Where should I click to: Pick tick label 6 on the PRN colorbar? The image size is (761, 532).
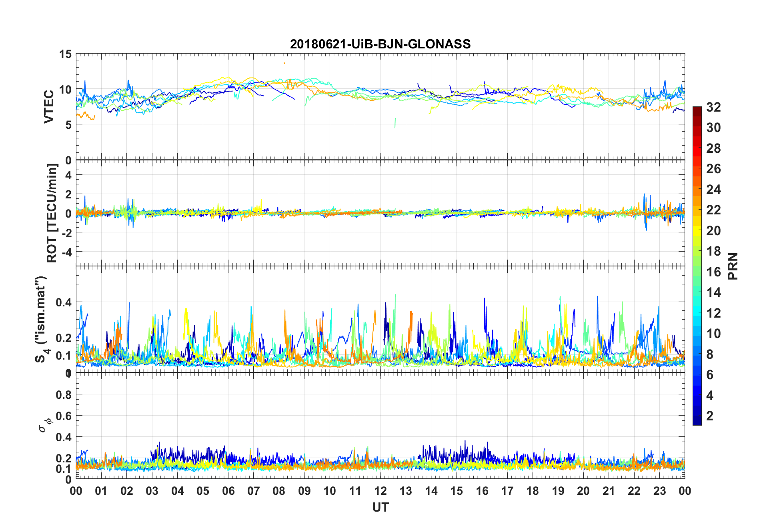click(710, 375)
